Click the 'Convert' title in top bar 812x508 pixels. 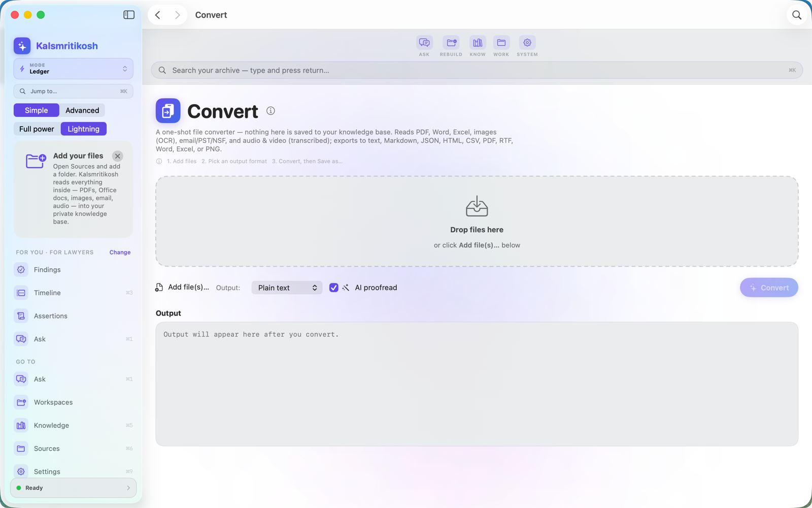coord(211,15)
